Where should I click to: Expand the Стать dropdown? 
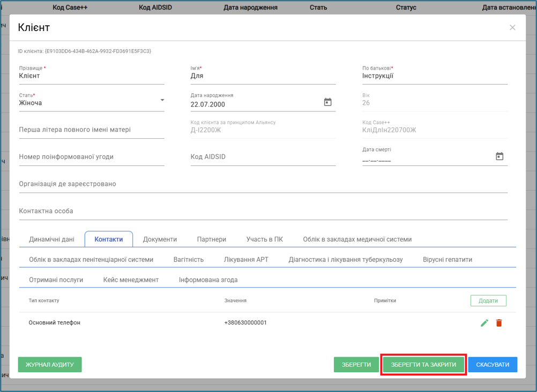tap(162, 100)
